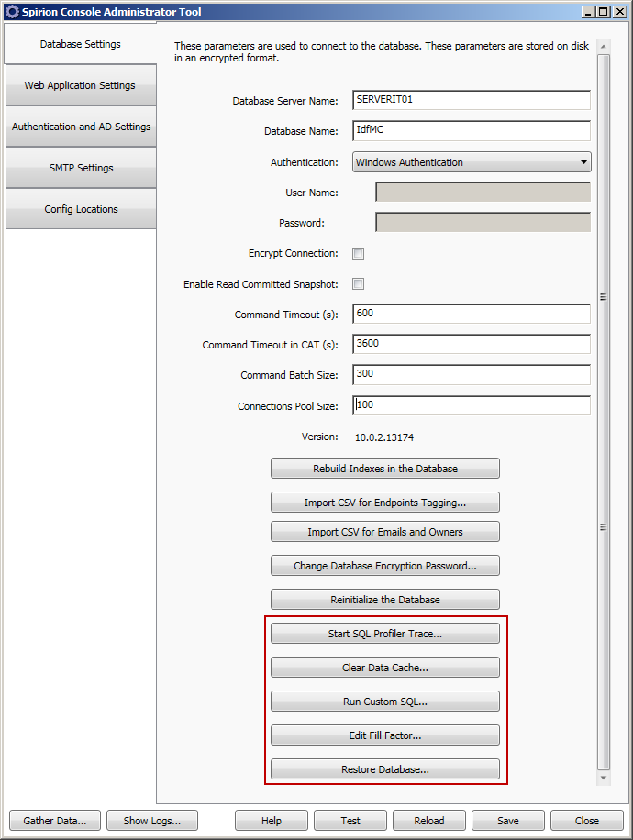Click the Spirion gear icon in title bar
The height and width of the screenshot is (840, 633).
point(12,12)
